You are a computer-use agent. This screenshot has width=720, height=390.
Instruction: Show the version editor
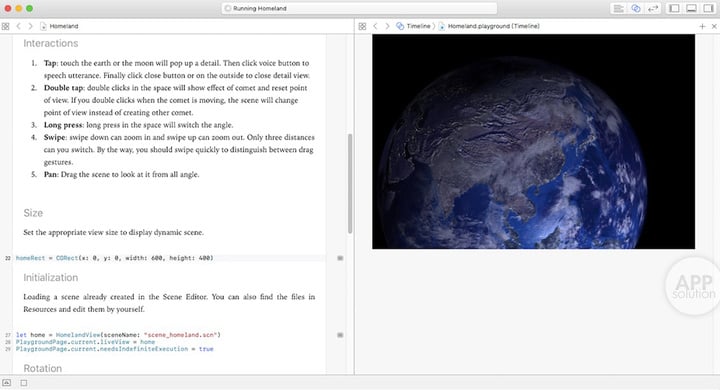tap(653, 8)
